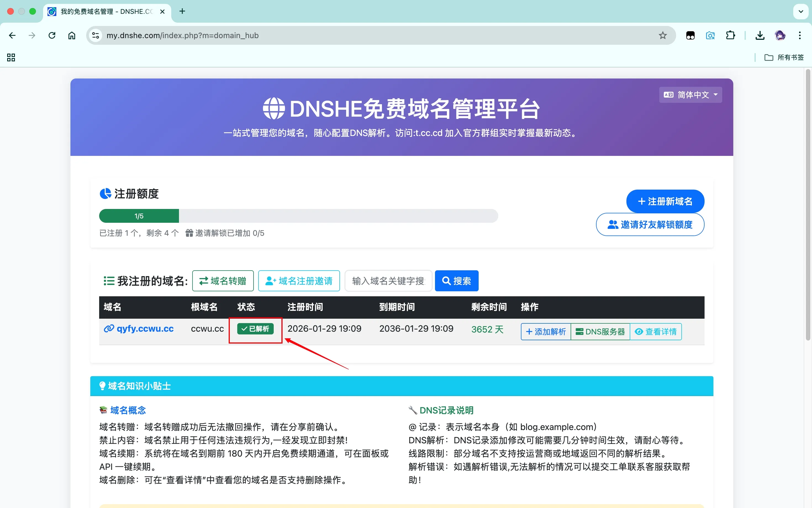Click the browser home icon
Viewport: 812px width, 508px height.
[x=72, y=35]
